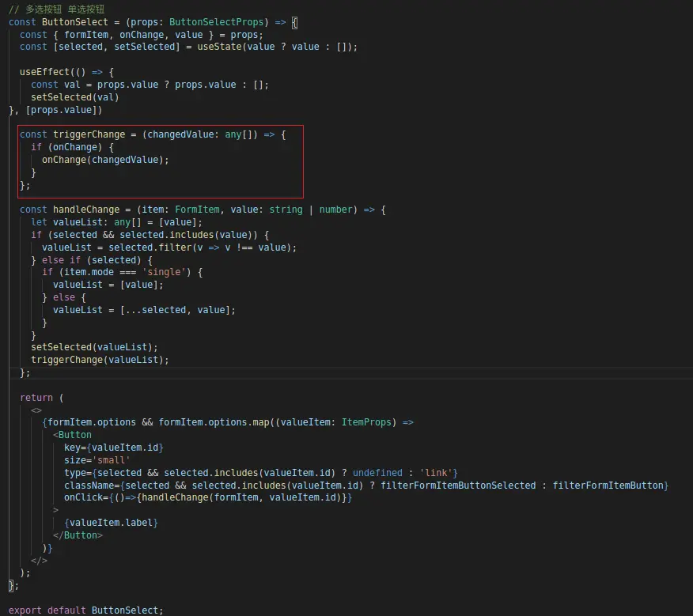The width and height of the screenshot is (693, 616).
Task: Click the 'return (' line
Action: tap(42, 398)
